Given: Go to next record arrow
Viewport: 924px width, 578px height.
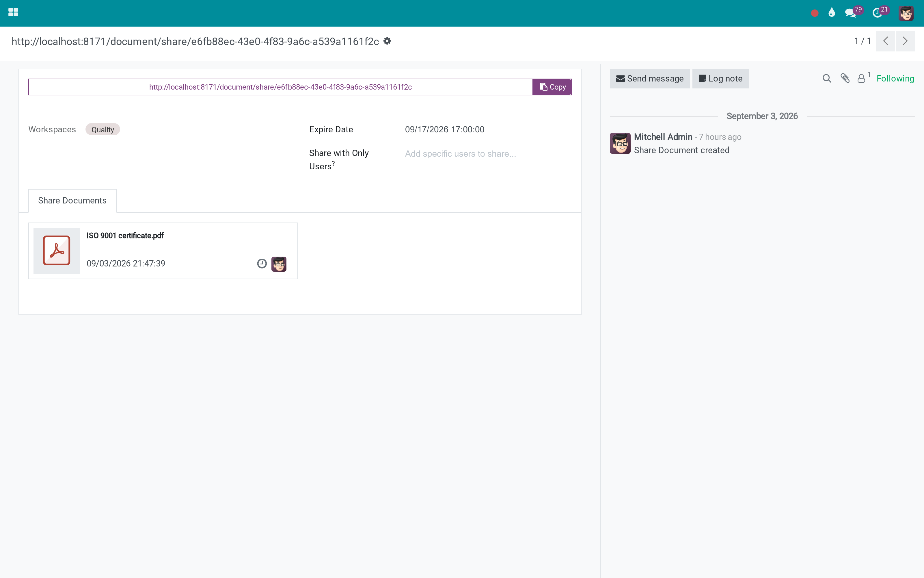Looking at the screenshot, I should pyautogui.click(x=905, y=41).
